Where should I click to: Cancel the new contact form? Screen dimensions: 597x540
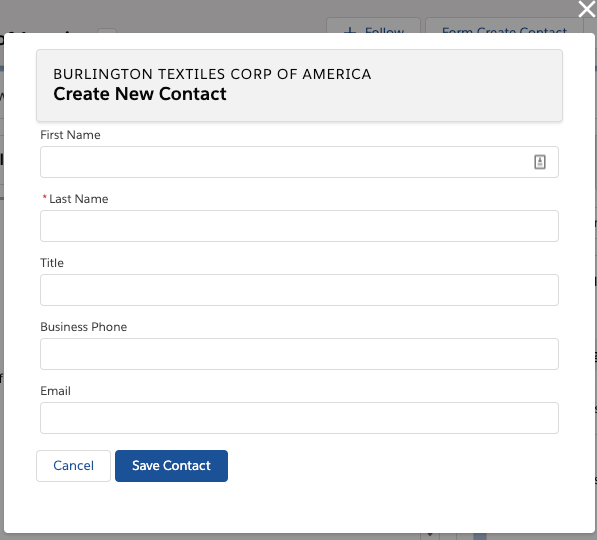(73, 466)
